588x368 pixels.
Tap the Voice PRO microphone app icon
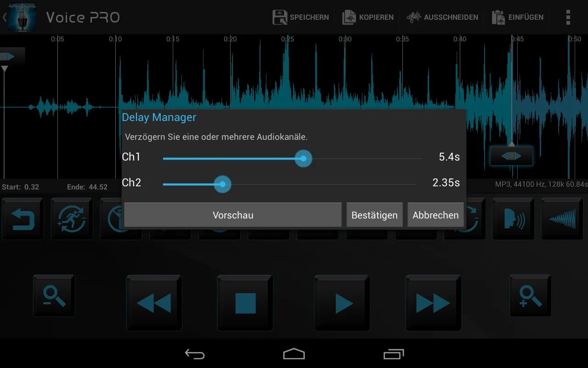(22, 17)
